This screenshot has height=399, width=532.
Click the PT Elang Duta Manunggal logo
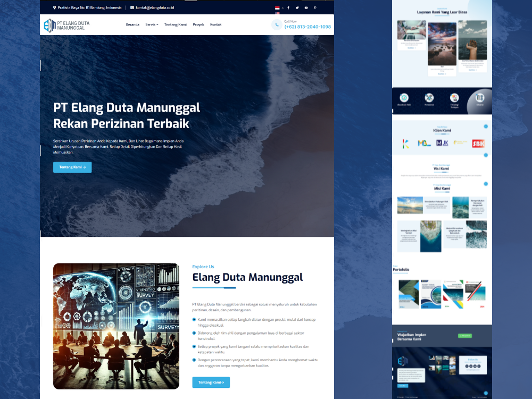tap(66, 24)
